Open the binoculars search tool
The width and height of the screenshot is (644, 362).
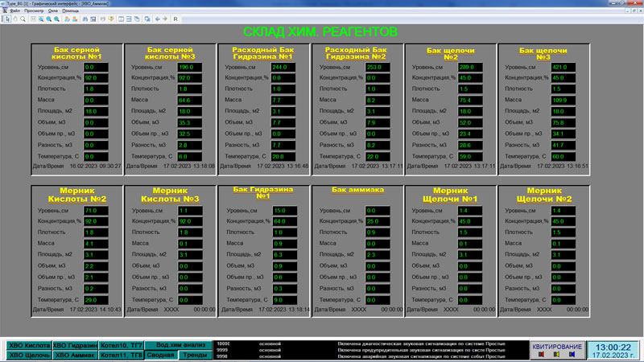point(85,19)
